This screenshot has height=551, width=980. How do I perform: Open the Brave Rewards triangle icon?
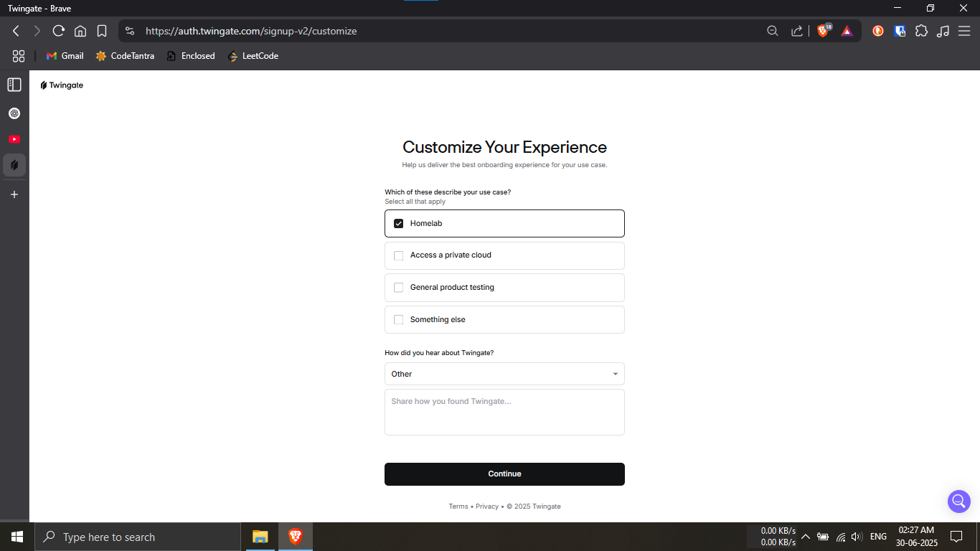[x=847, y=31]
